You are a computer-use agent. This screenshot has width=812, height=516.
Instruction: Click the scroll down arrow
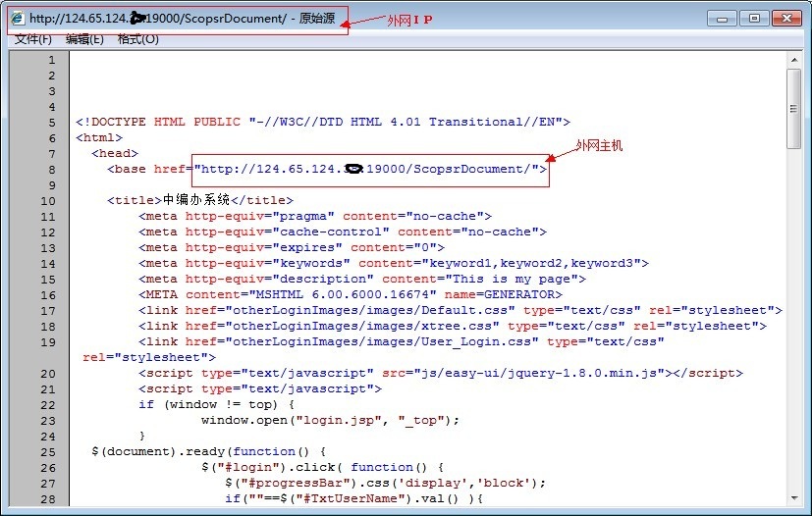(794, 498)
